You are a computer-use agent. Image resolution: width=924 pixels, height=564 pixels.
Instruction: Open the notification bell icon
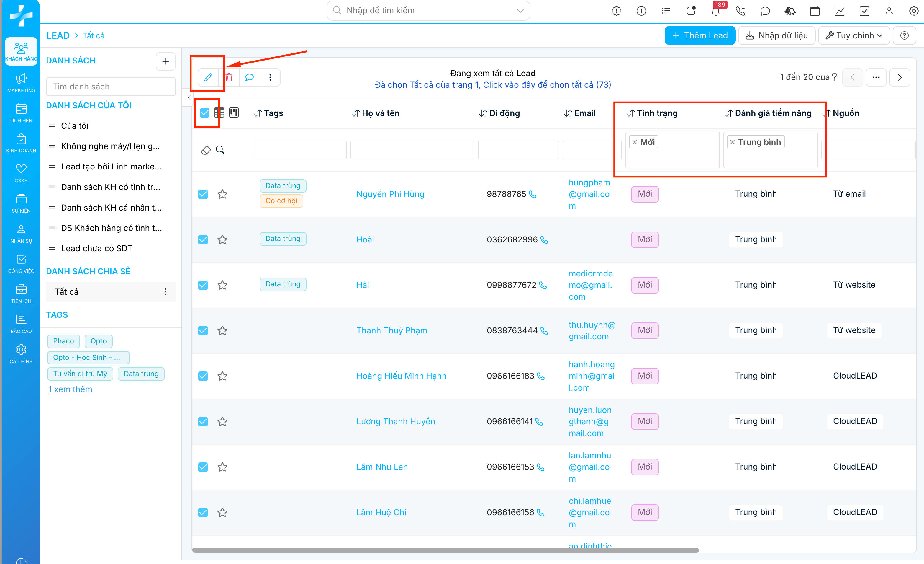[715, 11]
